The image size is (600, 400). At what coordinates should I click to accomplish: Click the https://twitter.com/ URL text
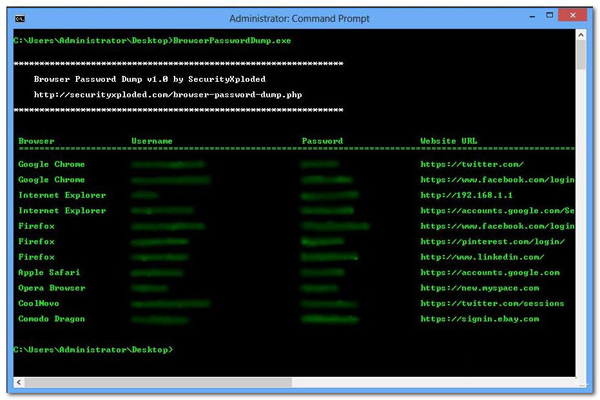472,164
